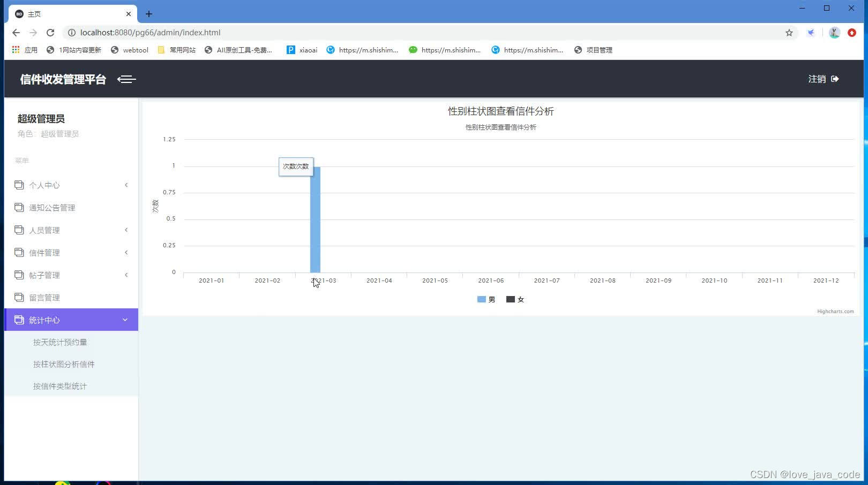Open the WeChat-icon m.shishim bookmark
This screenshot has height=485, width=868.
445,50
